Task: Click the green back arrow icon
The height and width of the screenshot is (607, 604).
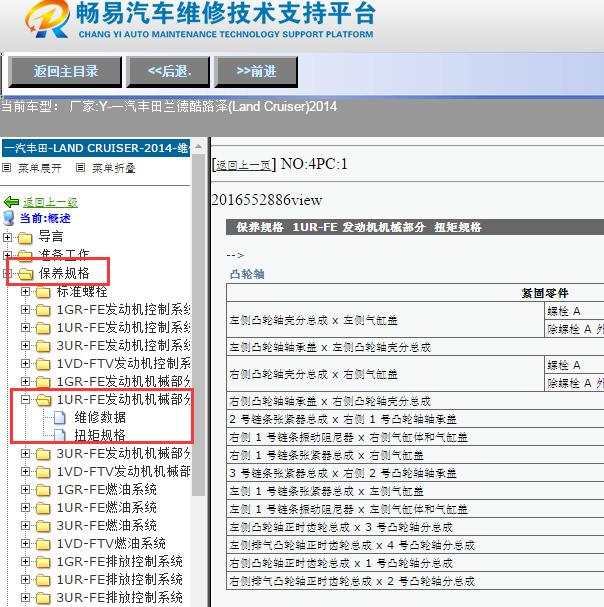Action: (12, 202)
